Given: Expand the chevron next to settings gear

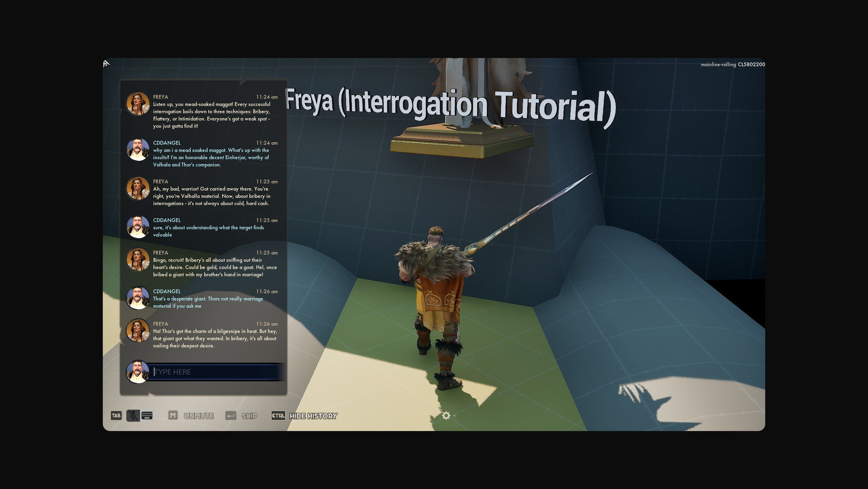Looking at the screenshot, I should pos(454,416).
